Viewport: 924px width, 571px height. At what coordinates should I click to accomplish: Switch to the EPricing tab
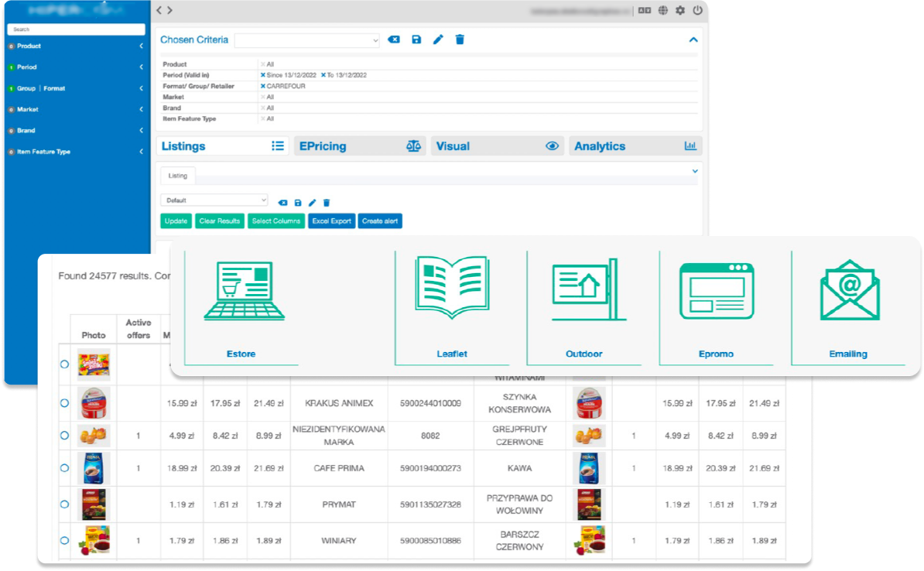pos(360,146)
